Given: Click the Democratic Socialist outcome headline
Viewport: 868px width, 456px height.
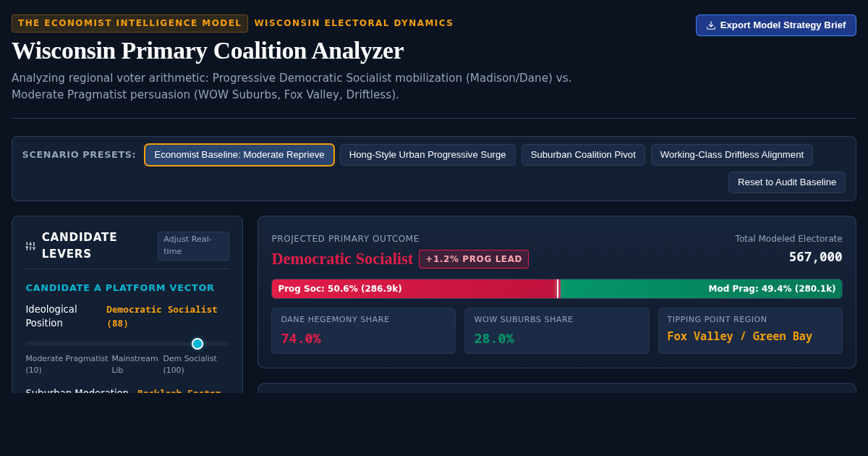Looking at the screenshot, I should 342,259.
